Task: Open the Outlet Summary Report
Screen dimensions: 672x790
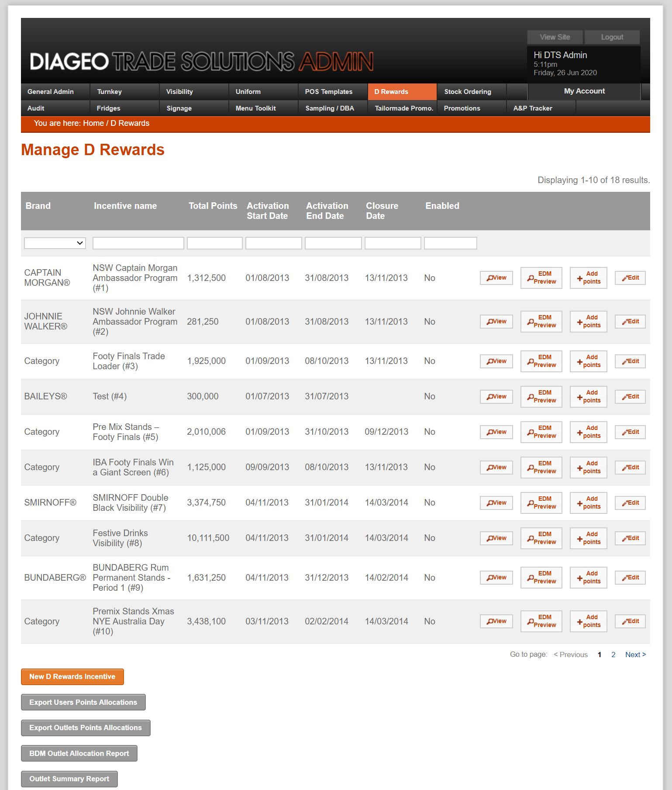Action: coord(69,779)
